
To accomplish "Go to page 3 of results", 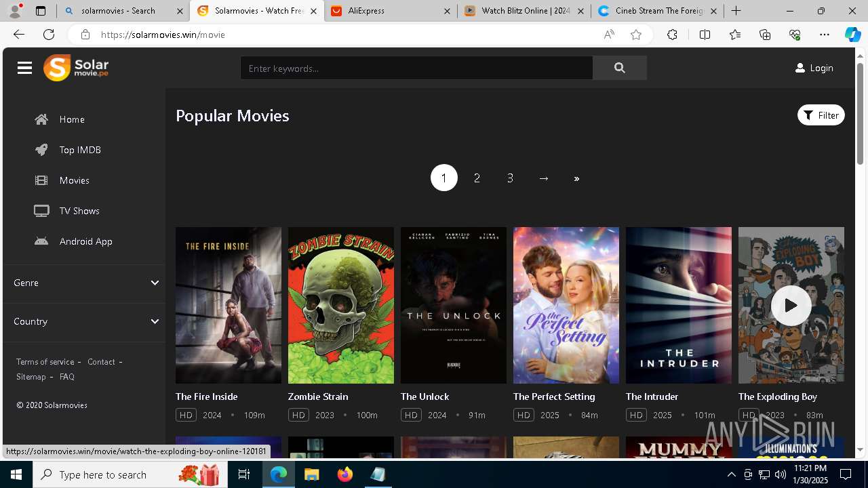I will tap(510, 178).
